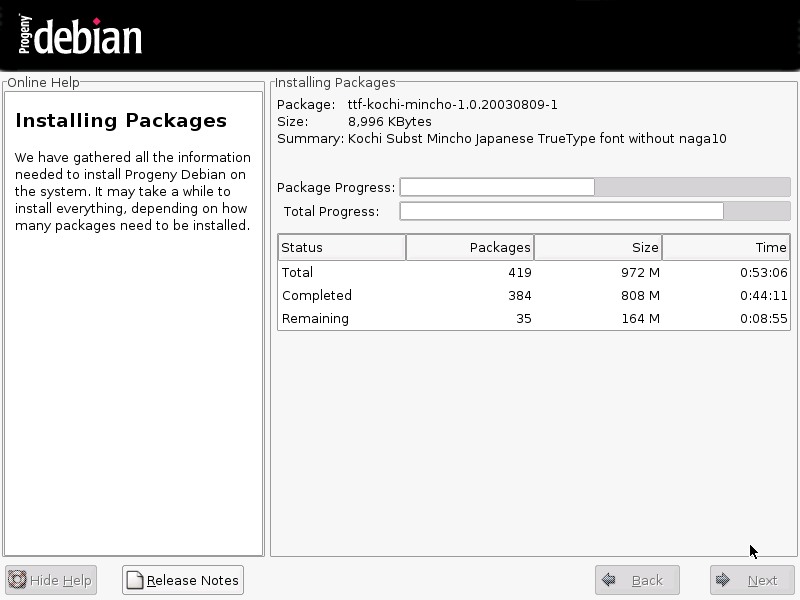The image size is (800, 600).
Task: Click the completed size 808 M
Action: pos(640,295)
